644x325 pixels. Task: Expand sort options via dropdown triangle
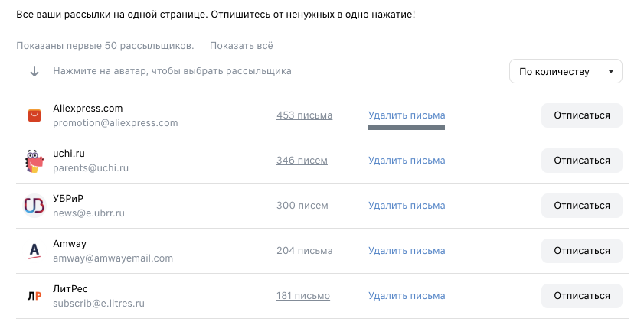tap(611, 71)
